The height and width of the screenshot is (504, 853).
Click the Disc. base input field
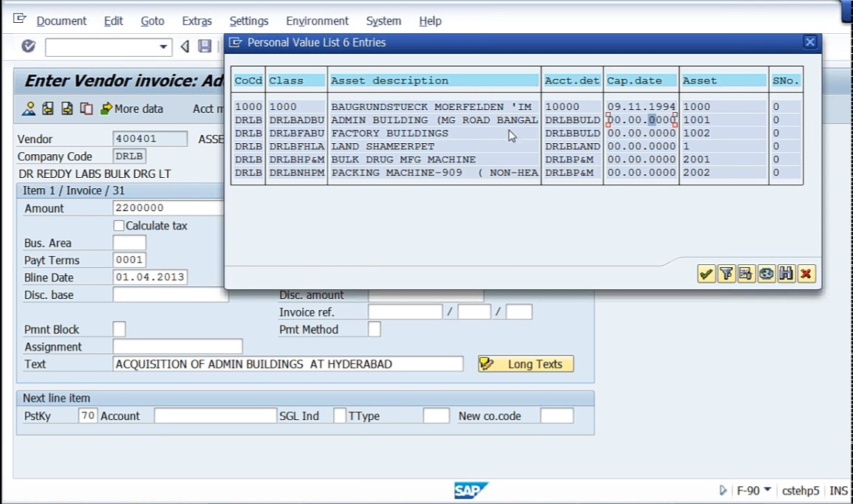point(171,294)
